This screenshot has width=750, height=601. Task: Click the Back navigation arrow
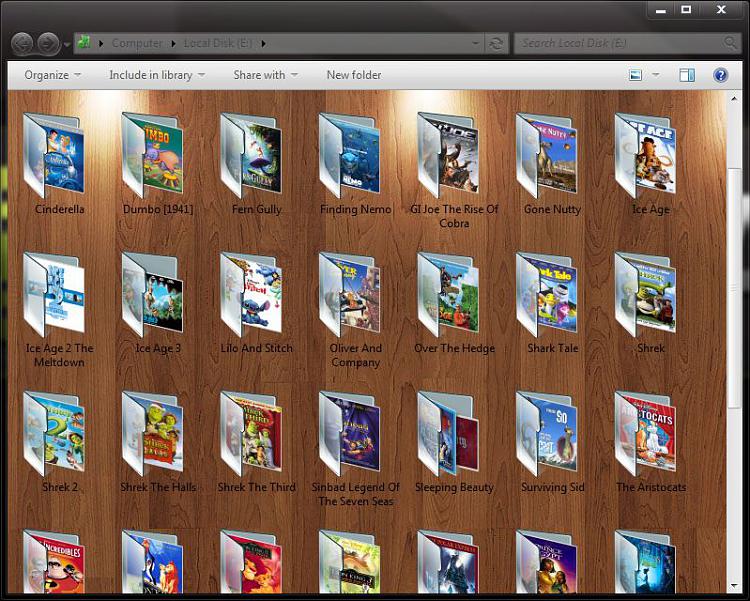[22, 44]
